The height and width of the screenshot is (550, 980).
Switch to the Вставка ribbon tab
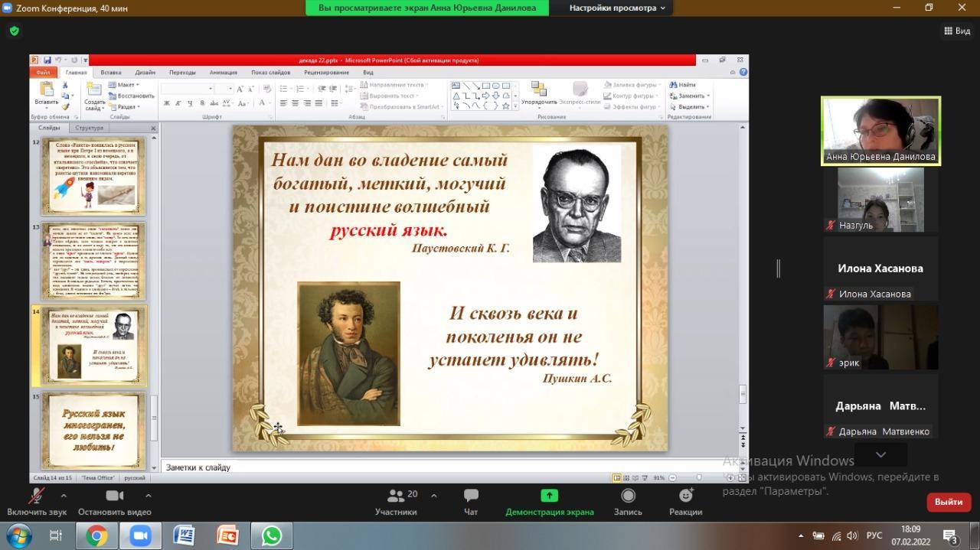(x=111, y=73)
